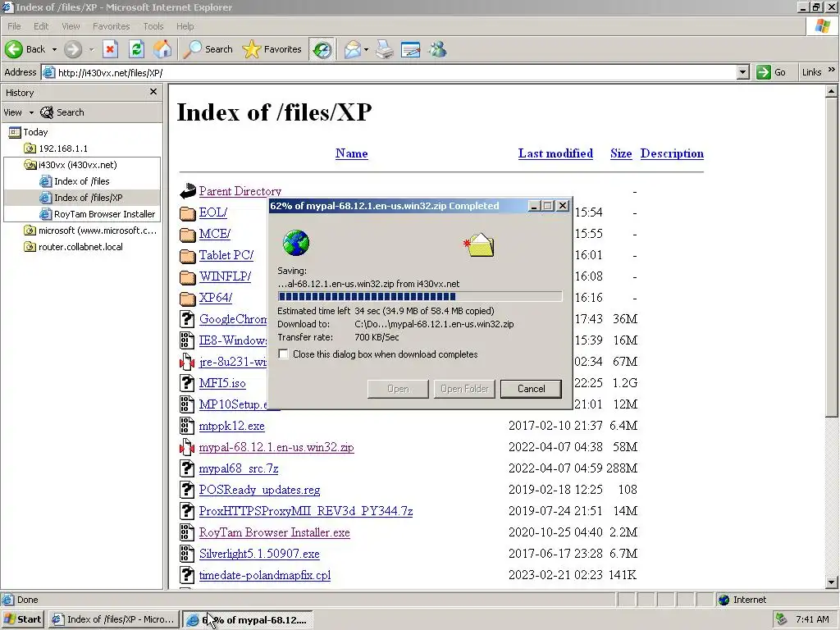Close the History side panel
The height and width of the screenshot is (630, 840).
[153, 92]
